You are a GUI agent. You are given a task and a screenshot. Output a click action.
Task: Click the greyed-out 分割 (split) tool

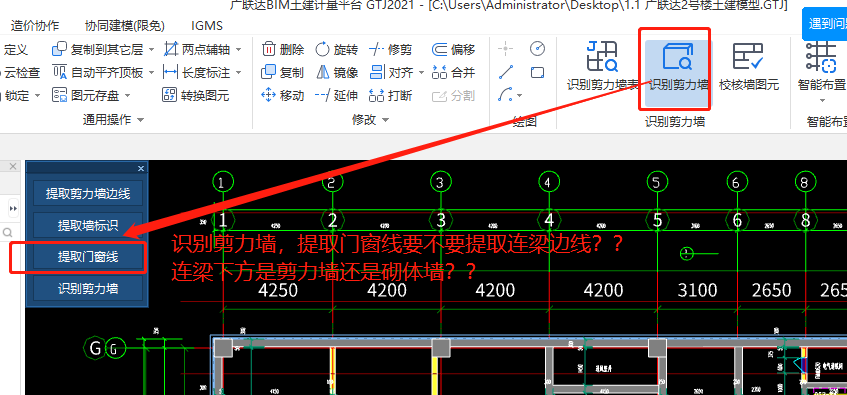coord(453,96)
